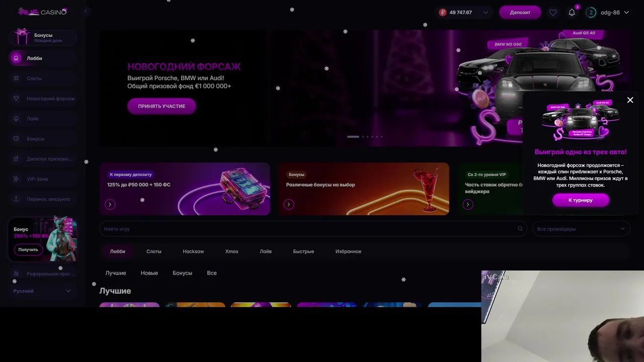
Task: Click the Новогодний форсаж trophy icon
Action: 16,99
